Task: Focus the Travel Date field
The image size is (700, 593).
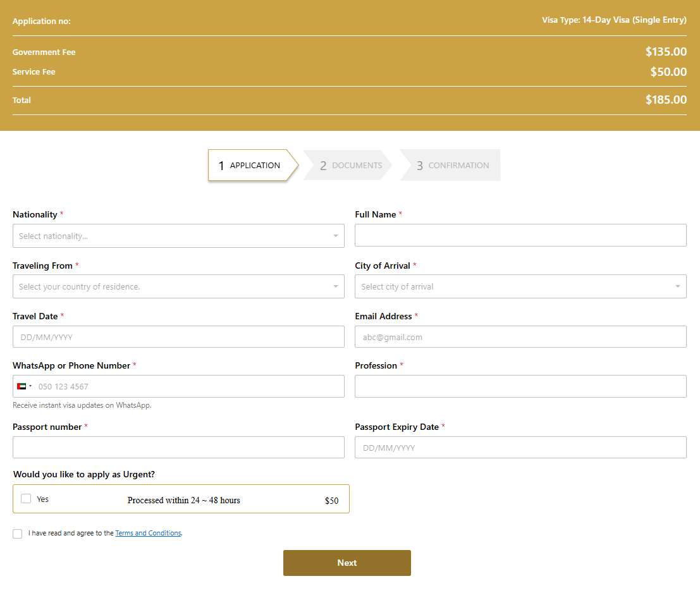Action: coord(178,337)
